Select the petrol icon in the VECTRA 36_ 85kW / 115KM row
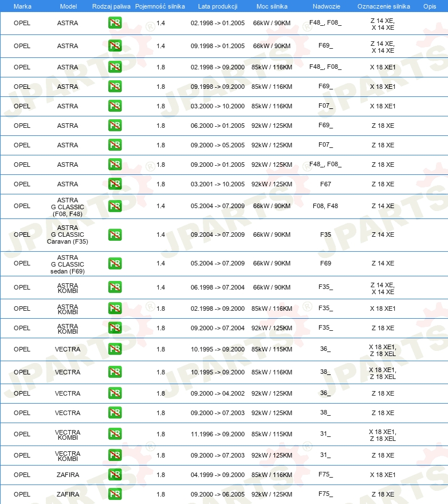This screenshot has width=448, height=504. tap(115, 349)
